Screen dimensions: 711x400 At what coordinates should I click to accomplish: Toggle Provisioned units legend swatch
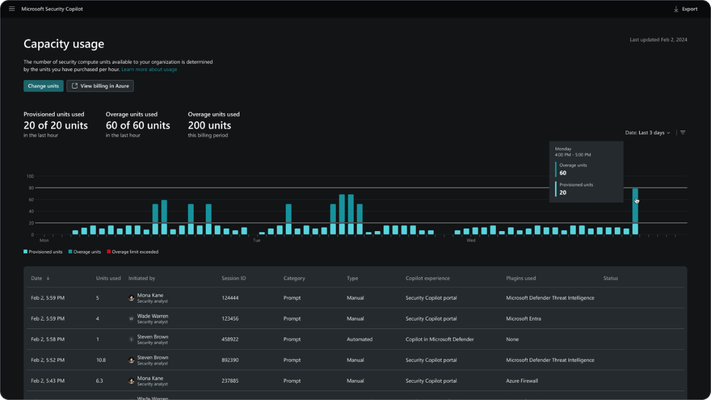25,252
